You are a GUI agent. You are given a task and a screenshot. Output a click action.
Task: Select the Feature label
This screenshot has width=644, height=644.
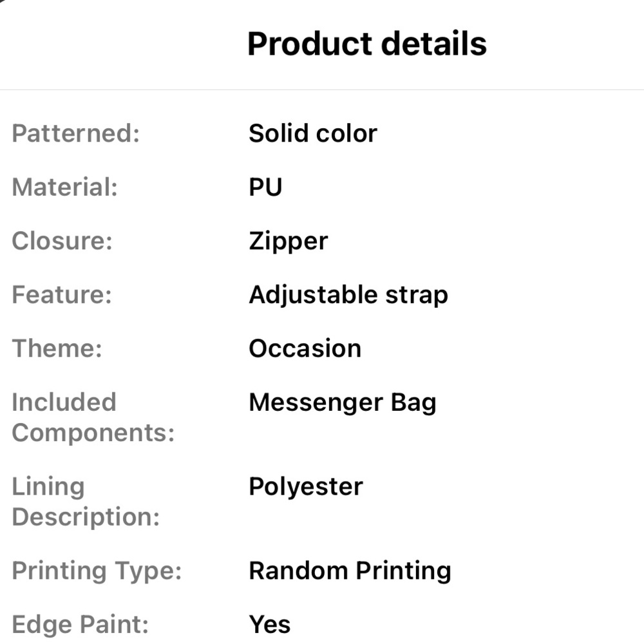pos(62,295)
